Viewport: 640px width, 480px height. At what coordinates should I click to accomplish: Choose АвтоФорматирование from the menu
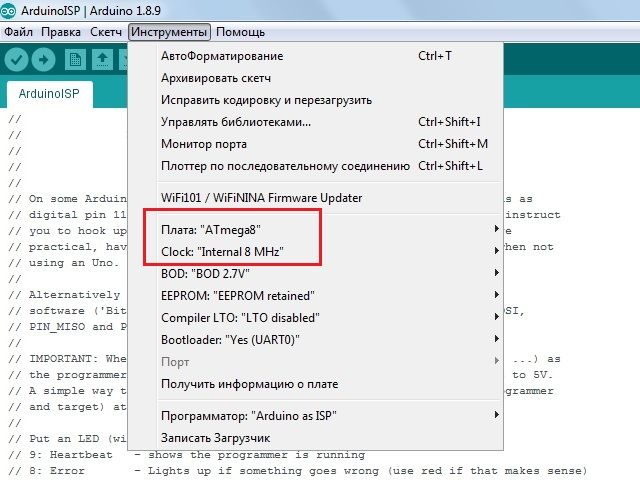click(x=316, y=56)
